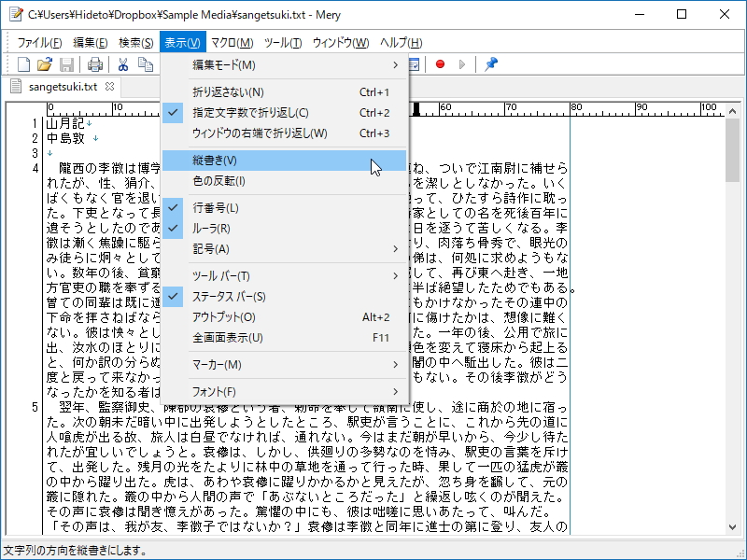Choose 全画面表示(U) full screen entry

click(285, 338)
